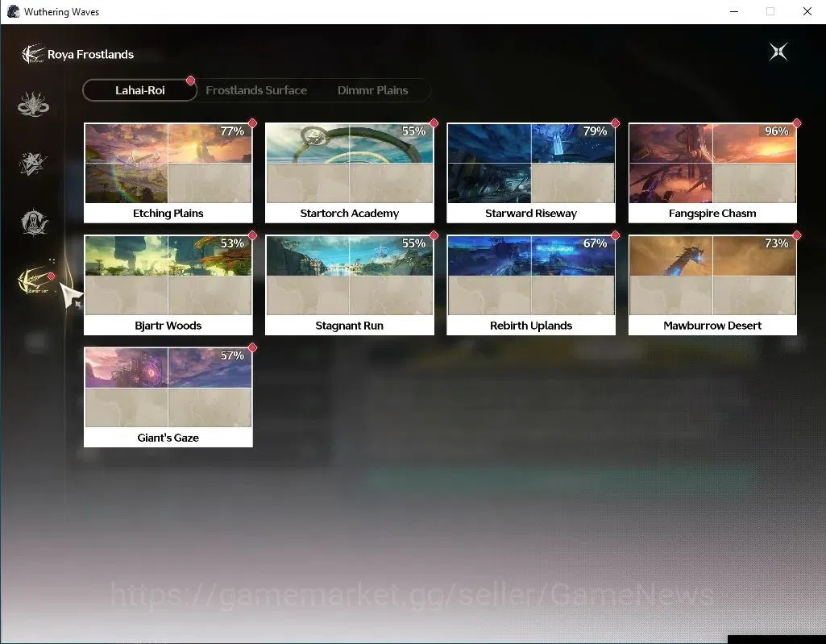Open the Stagnant Run card
The image size is (826, 644).
pos(349,285)
